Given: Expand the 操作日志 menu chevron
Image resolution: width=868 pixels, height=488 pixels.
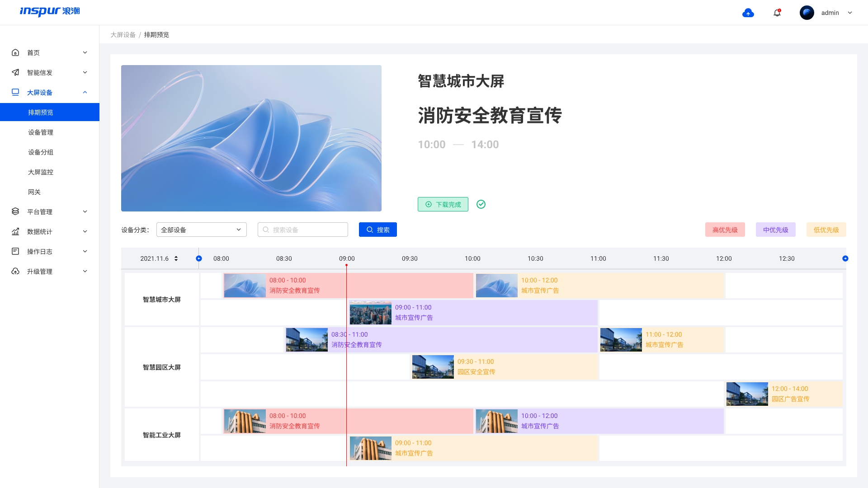Looking at the screenshot, I should (85, 251).
